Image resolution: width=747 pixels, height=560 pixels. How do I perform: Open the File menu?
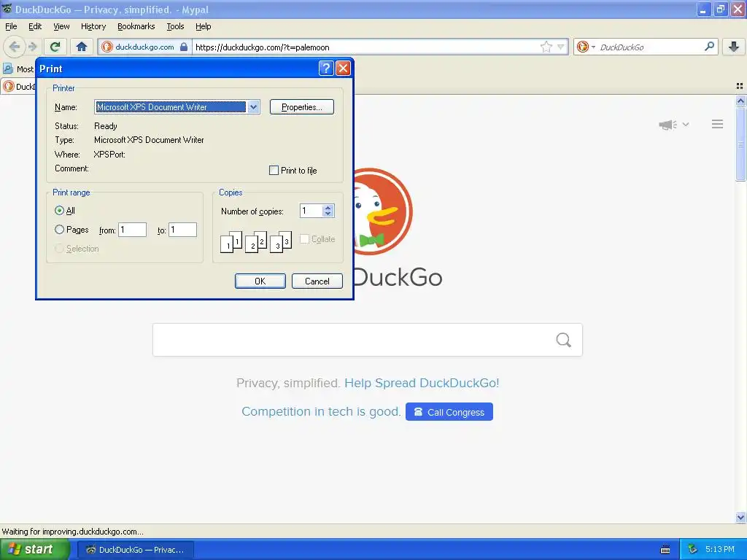point(11,26)
